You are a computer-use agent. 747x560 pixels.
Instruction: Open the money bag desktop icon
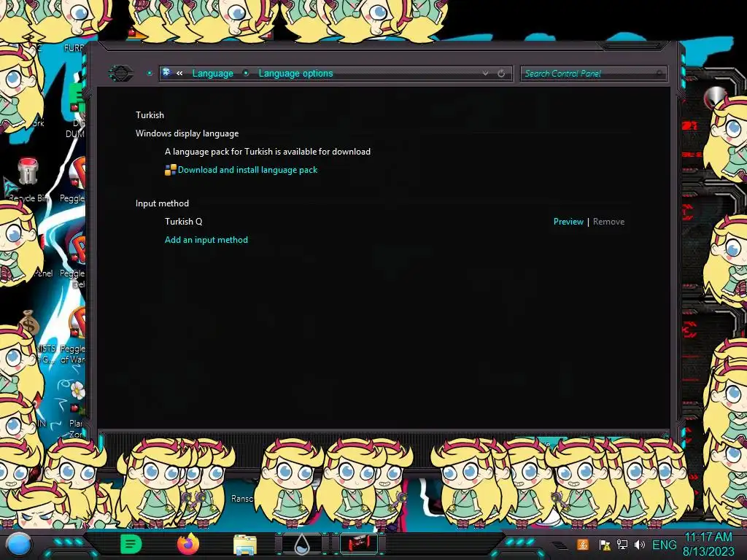(28, 324)
